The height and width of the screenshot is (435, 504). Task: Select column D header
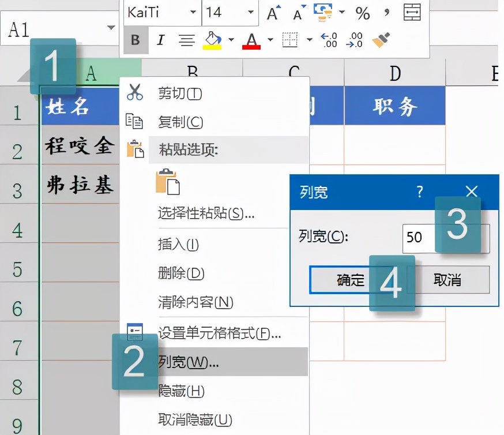pyautogui.click(x=394, y=73)
